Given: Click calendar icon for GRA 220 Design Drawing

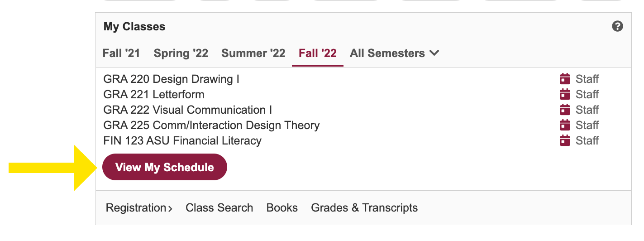Looking at the screenshot, I should (565, 79).
